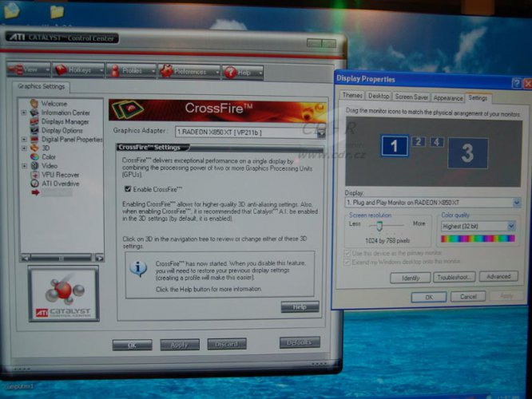Click the Information Center icon
Screen dimensions: 532x399
[34, 113]
